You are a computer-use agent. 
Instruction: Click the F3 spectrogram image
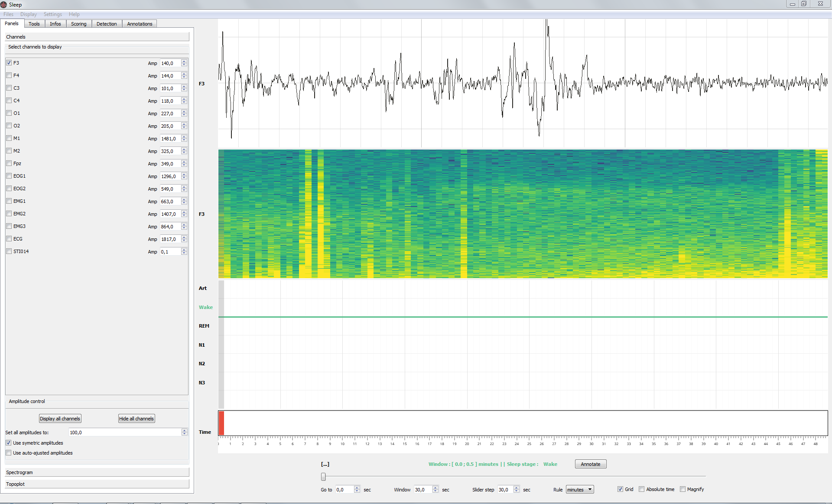(x=523, y=214)
